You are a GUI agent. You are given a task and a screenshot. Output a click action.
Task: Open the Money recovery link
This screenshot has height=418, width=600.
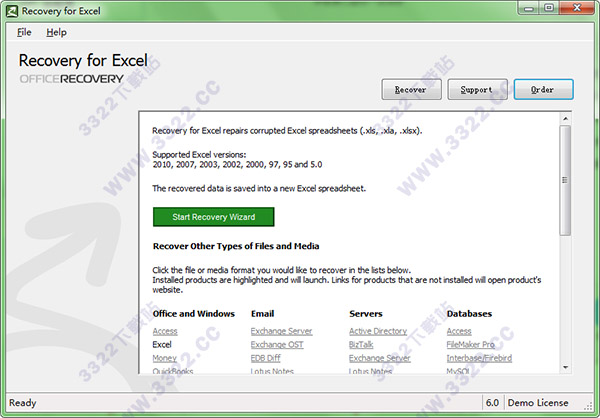click(165, 358)
